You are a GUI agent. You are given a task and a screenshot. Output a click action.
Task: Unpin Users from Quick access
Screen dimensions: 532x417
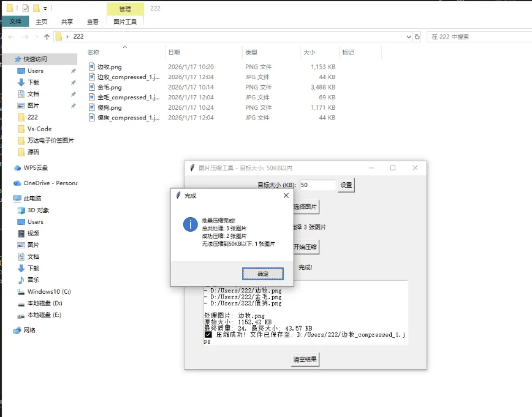point(72,71)
